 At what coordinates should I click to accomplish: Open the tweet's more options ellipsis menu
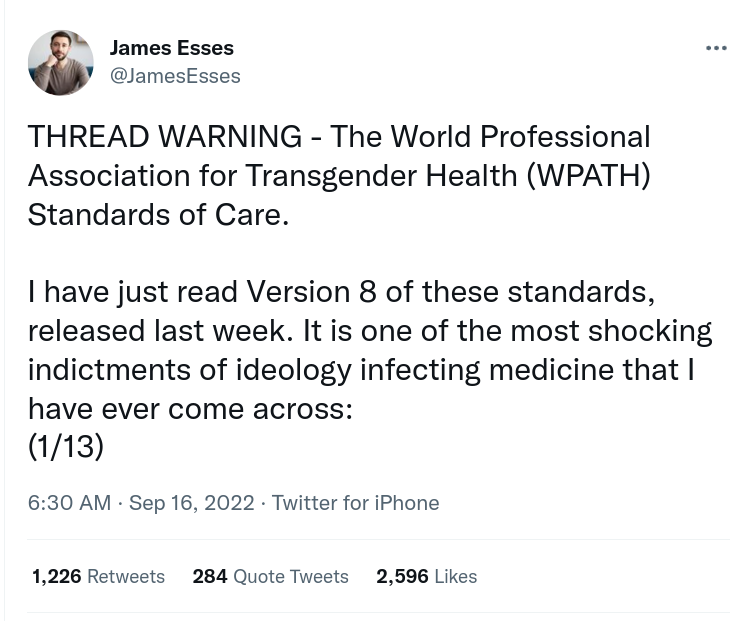click(x=716, y=48)
